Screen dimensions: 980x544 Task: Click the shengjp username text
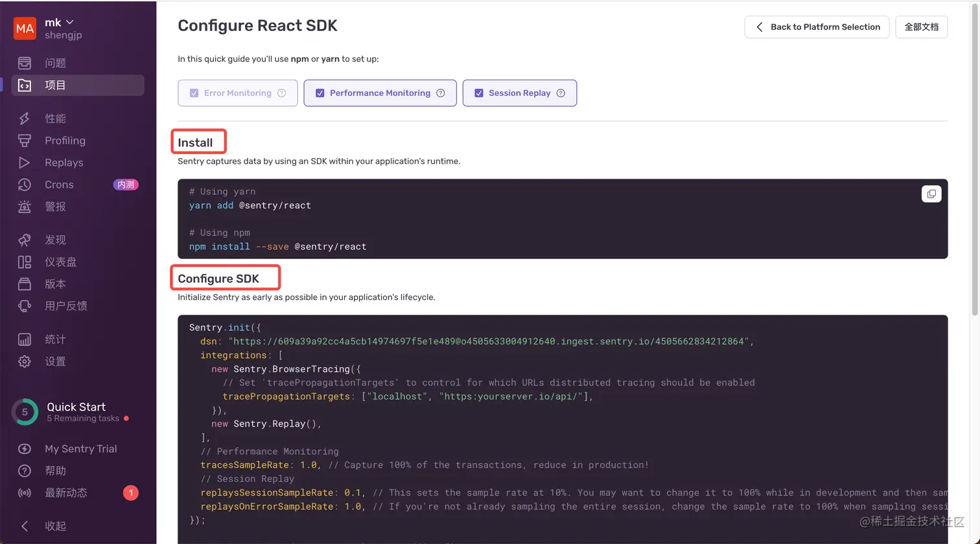click(x=64, y=35)
